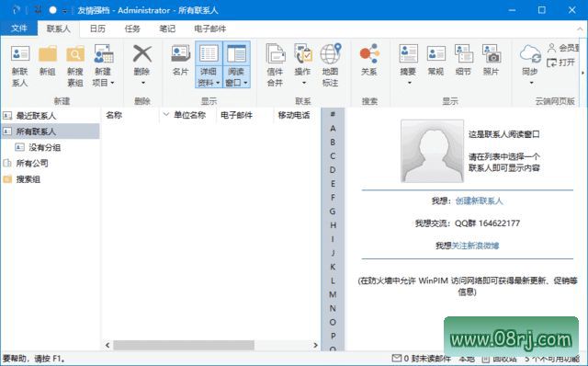Toggle the Reading Pane (阅读窗口) button

coord(236,64)
